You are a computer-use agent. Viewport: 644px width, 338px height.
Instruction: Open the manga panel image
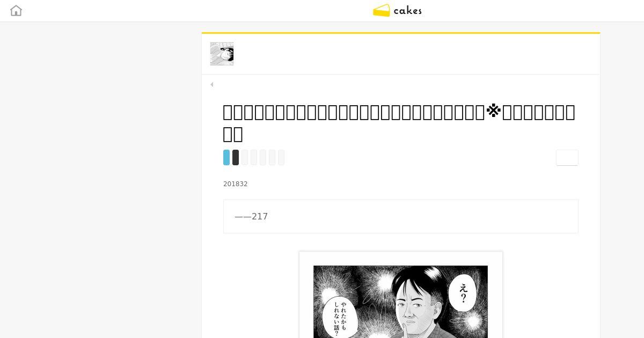401,302
